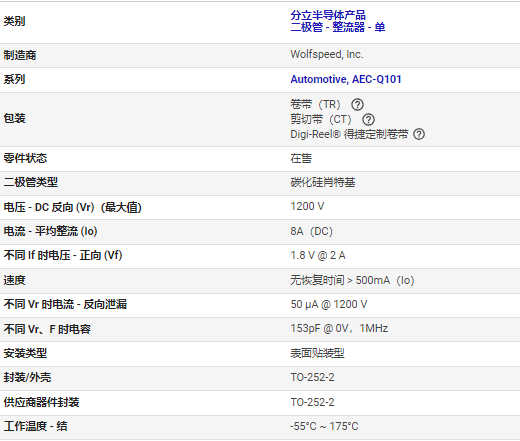The height and width of the screenshot is (441, 520).
Task: Click the 零件状态 row label
Action: [25, 158]
